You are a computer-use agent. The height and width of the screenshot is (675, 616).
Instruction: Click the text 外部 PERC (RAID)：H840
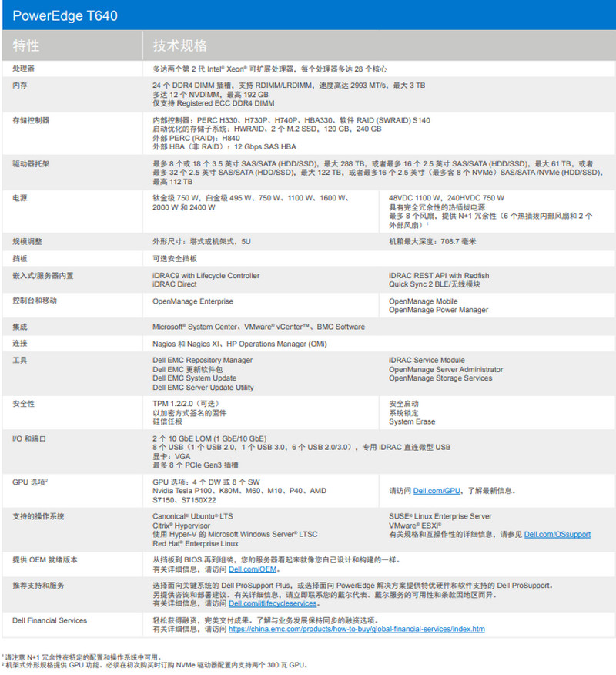196,138
